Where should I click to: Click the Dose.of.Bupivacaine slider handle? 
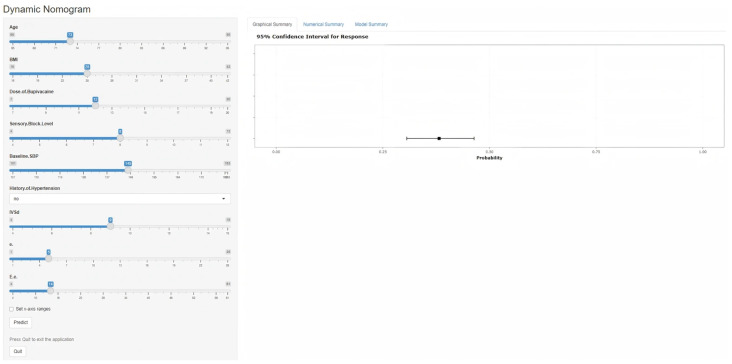(x=95, y=106)
